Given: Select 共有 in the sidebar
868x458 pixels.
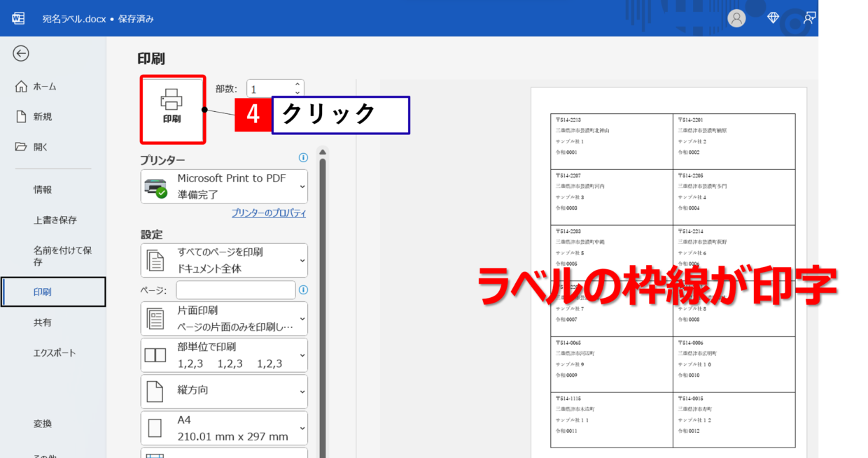Looking at the screenshot, I should tap(53, 322).
